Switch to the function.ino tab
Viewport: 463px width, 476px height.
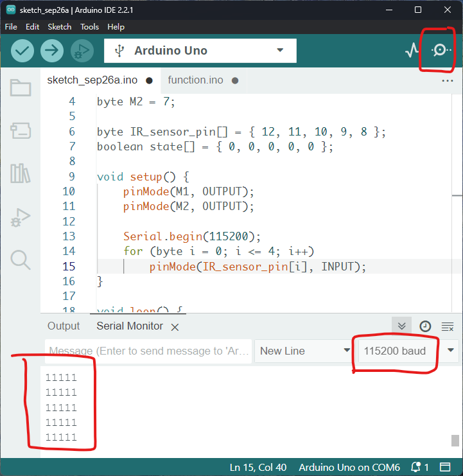pyautogui.click(x=195, y=80)
